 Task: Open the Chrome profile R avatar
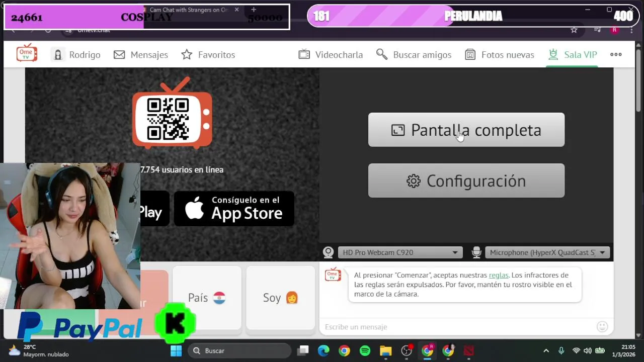pyautogui.click(x=614, y=30)
